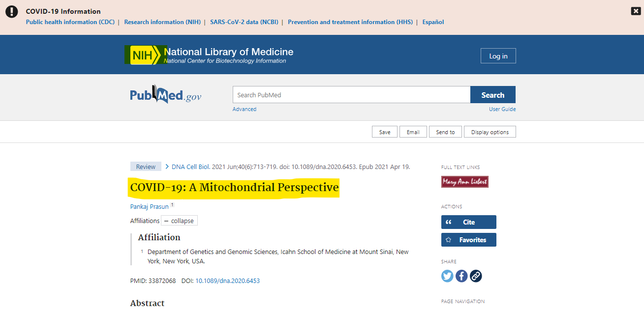Screen dimensions: 644x310
Task: Open the Display options menu
Action: (x=490, y=132)
